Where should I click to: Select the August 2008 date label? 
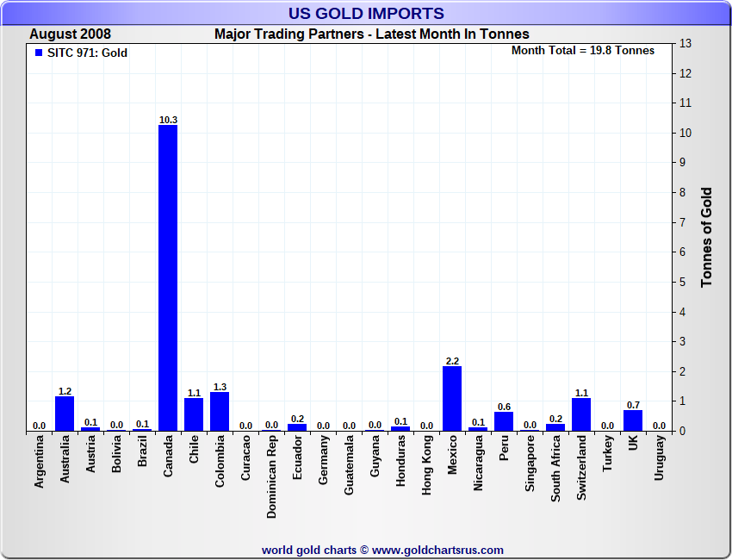pos(70,34)
